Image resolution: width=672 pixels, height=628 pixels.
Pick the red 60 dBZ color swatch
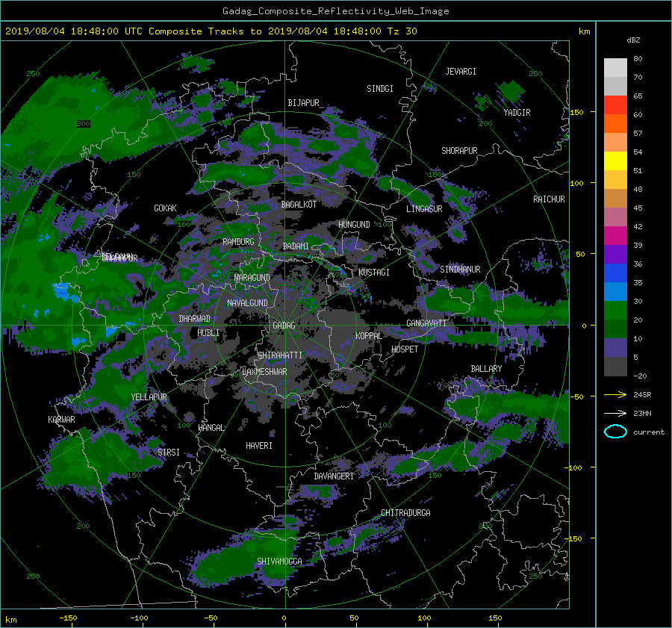[x=615, y=105]
